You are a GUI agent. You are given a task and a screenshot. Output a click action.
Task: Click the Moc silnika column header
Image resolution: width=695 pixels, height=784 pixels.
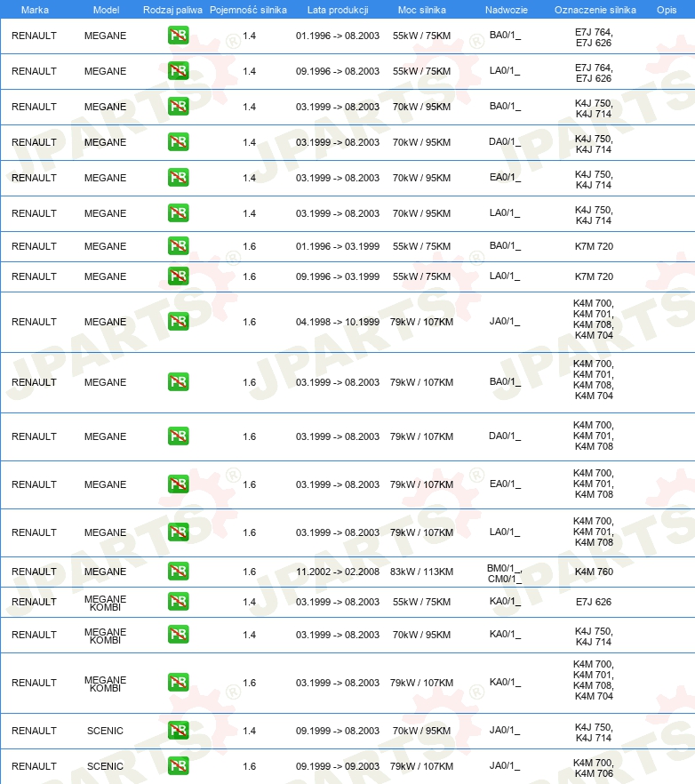(421, 10)
